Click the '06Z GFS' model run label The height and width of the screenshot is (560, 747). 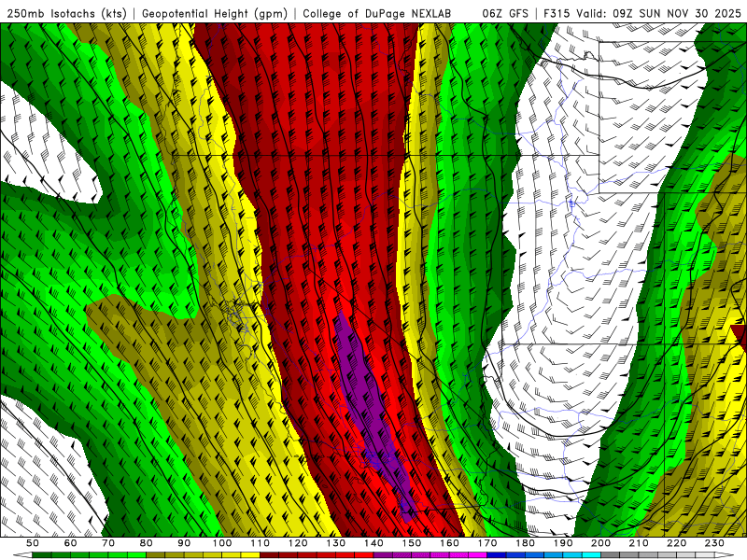pyautogui.click(x=505, y=13)
